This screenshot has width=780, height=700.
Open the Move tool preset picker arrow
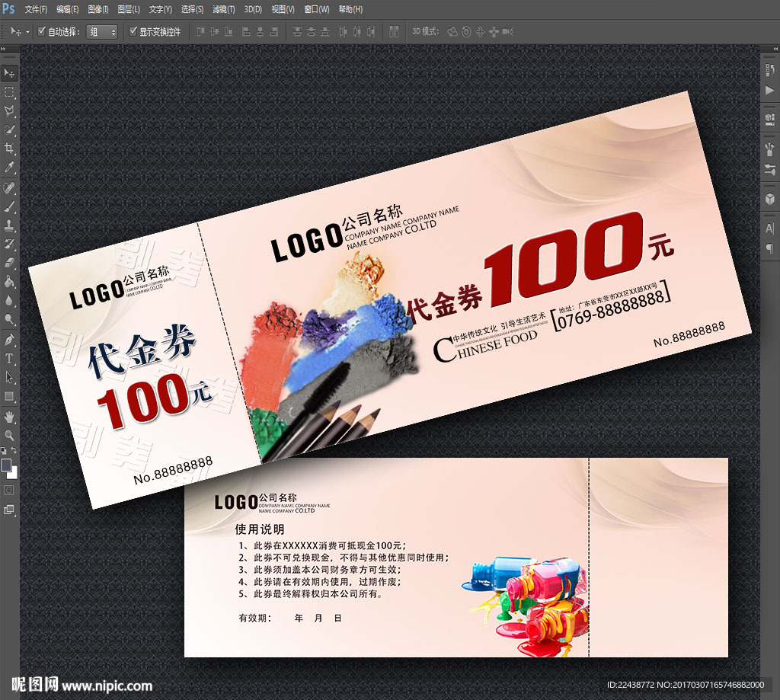click(28, 32)
